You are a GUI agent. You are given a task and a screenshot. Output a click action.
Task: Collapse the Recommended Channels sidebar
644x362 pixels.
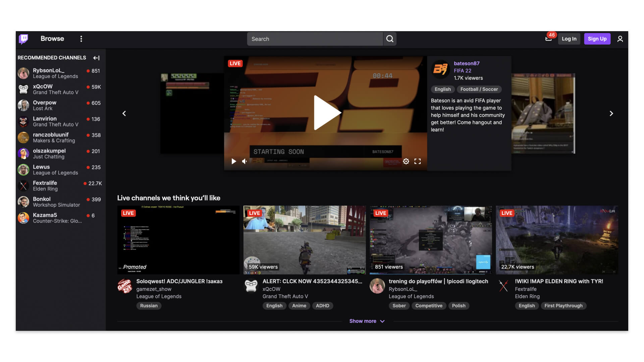pos(96,58)
